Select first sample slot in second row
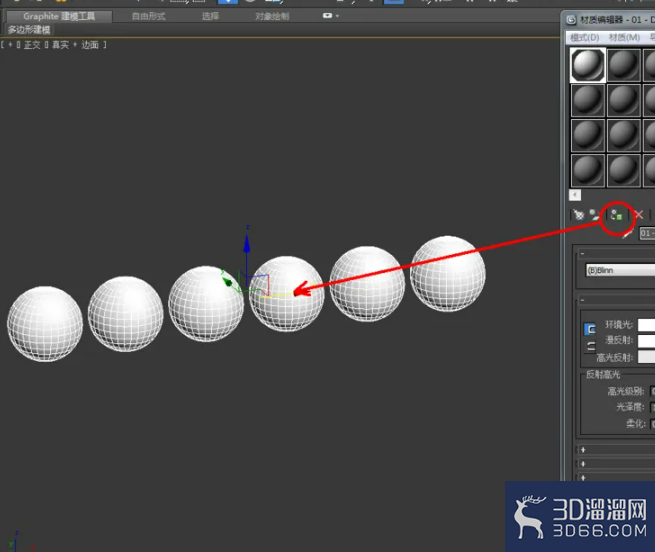 pos(588,100)
